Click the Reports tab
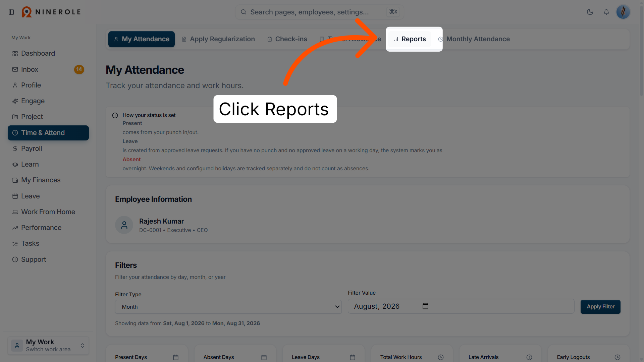This screenshot has width=644, height=362. pyautogui.click(x=410, y=39)
